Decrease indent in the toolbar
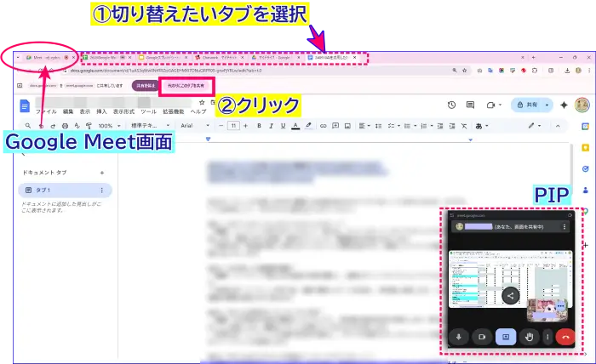 (x=440, y=126)
